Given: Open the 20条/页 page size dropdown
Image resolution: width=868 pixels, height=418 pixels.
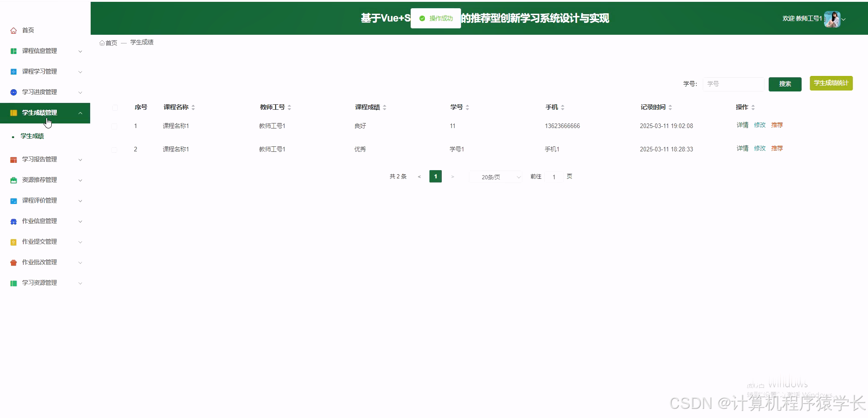Looking at the screenshot, I should 495,177.
